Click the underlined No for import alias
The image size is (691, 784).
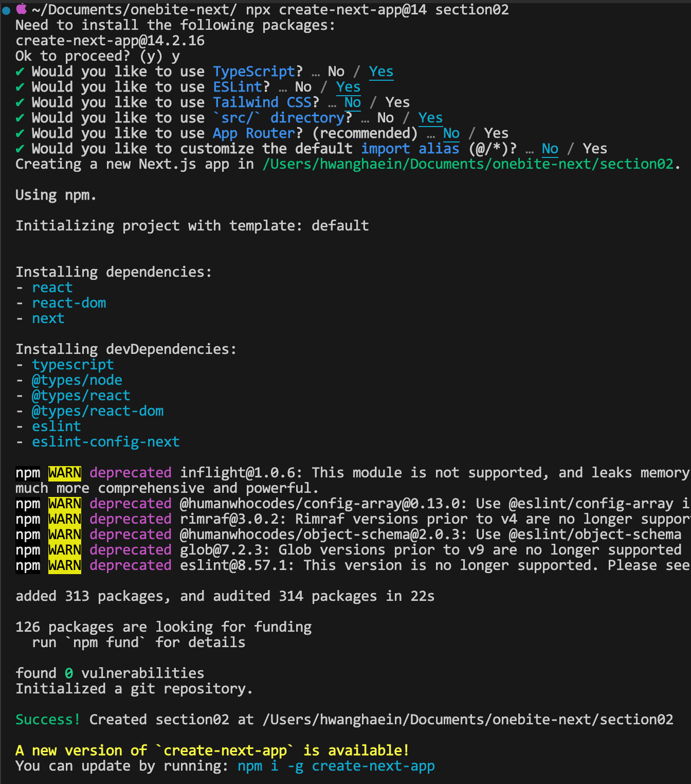coord(550,149)
